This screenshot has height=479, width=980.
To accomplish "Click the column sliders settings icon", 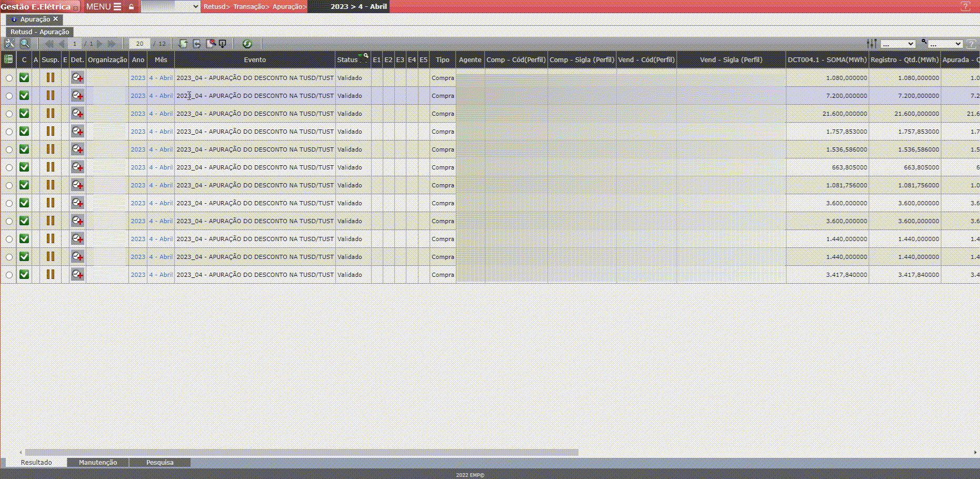I will [x=872, y=44].
